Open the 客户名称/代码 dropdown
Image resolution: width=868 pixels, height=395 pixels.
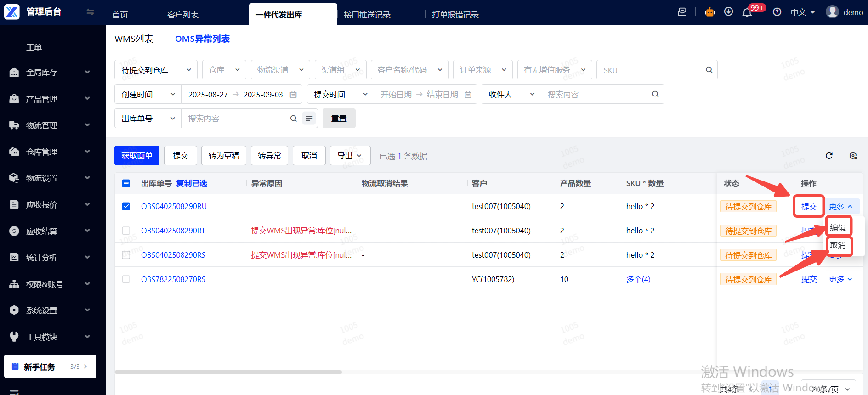tap(410, 70)
